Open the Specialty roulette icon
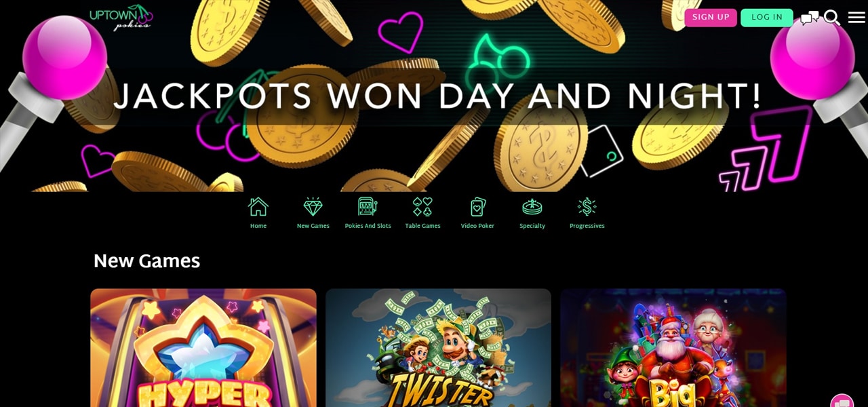Screen dimensions: 868x407 click(x=532, y=206)
